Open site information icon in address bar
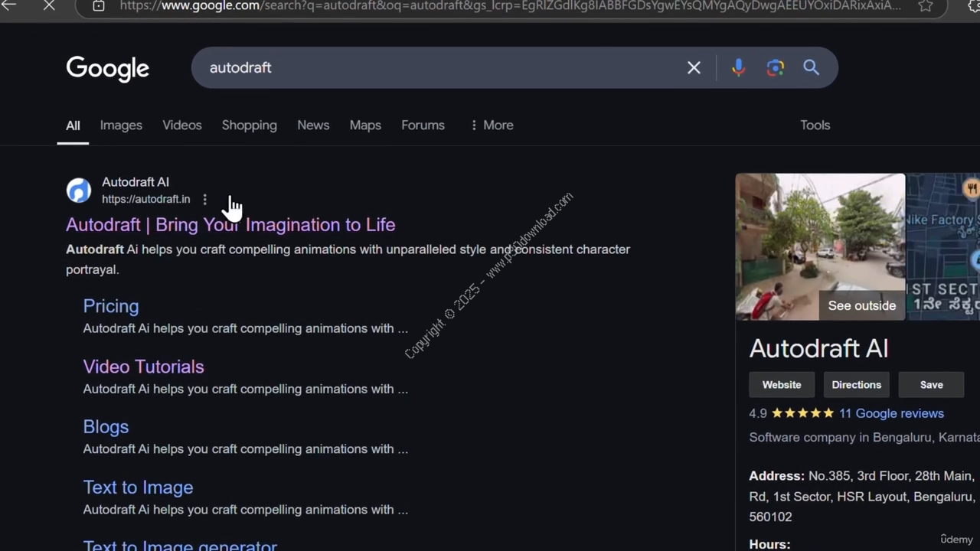The image size is (980, 551). pos(99,6)
